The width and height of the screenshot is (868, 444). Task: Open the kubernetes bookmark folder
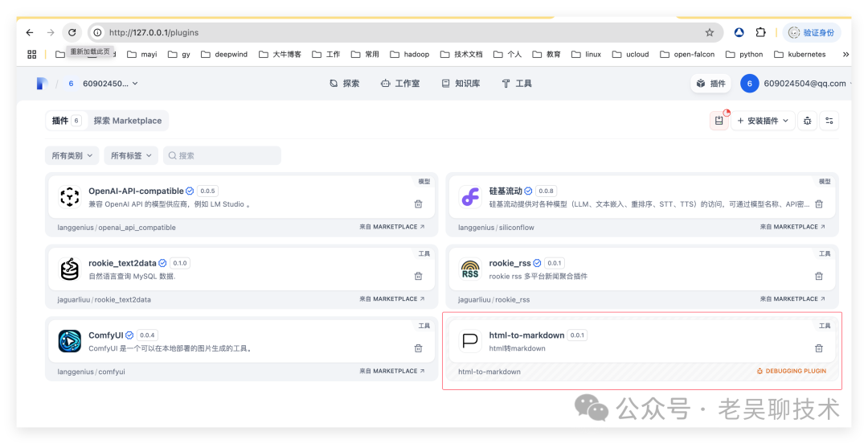800,55
